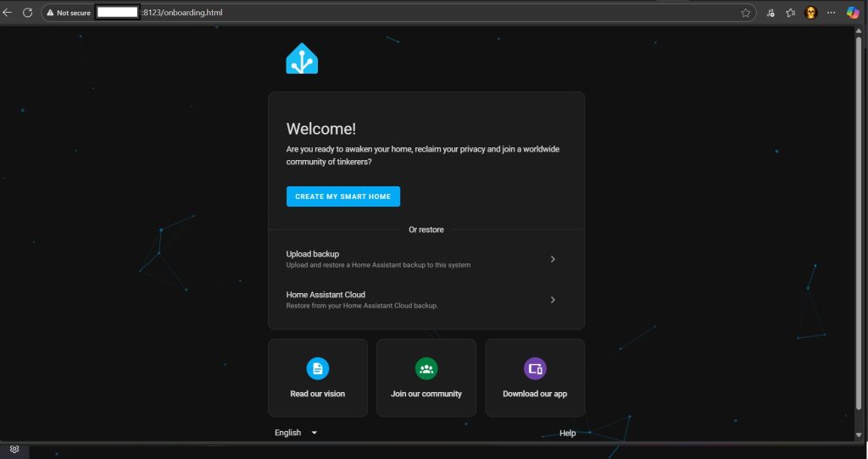Click the Download our app devices icon
The height and width of the screenshot is (459, 868).
[x=535, y=369]
